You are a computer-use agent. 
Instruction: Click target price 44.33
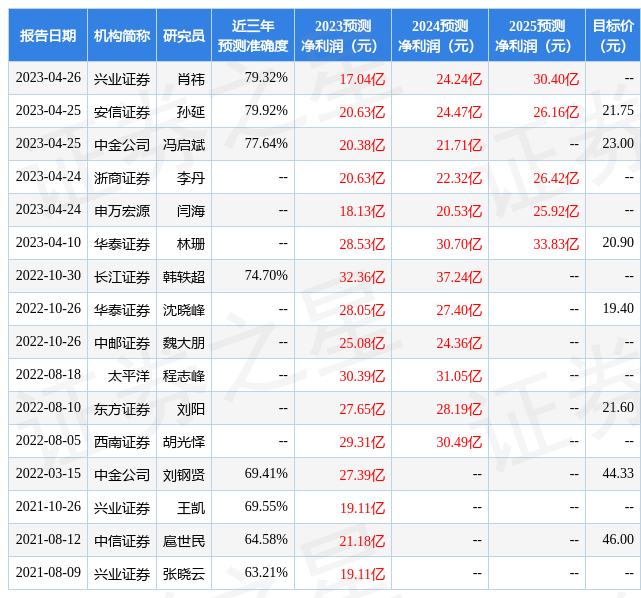pyautogui.click(x=618, y=474)
